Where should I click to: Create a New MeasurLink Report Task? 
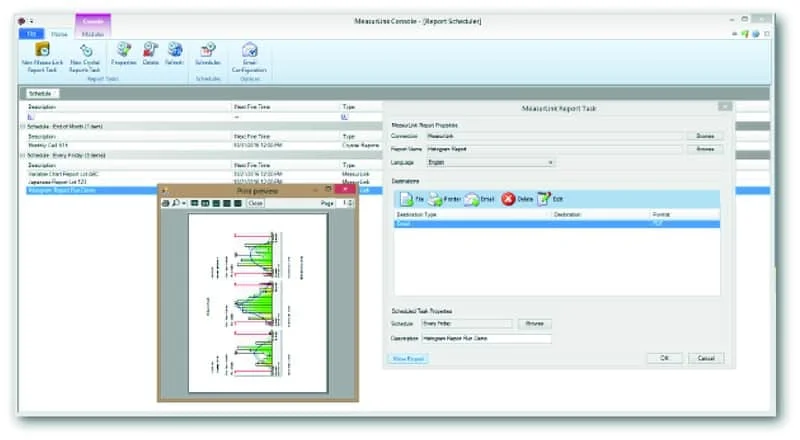point(42,57)
